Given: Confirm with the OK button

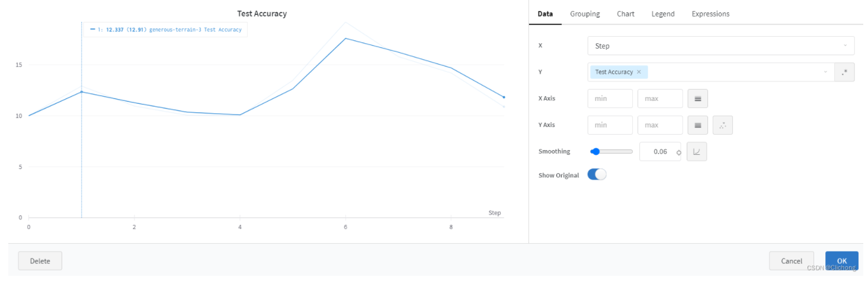Looking at the screenshot, I should tap(841, 260).
